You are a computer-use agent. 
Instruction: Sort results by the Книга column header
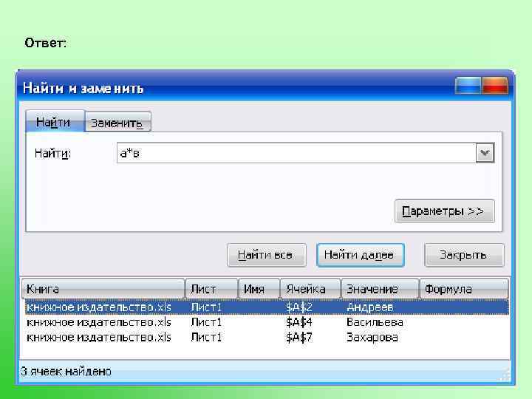[x=103, y=289]
